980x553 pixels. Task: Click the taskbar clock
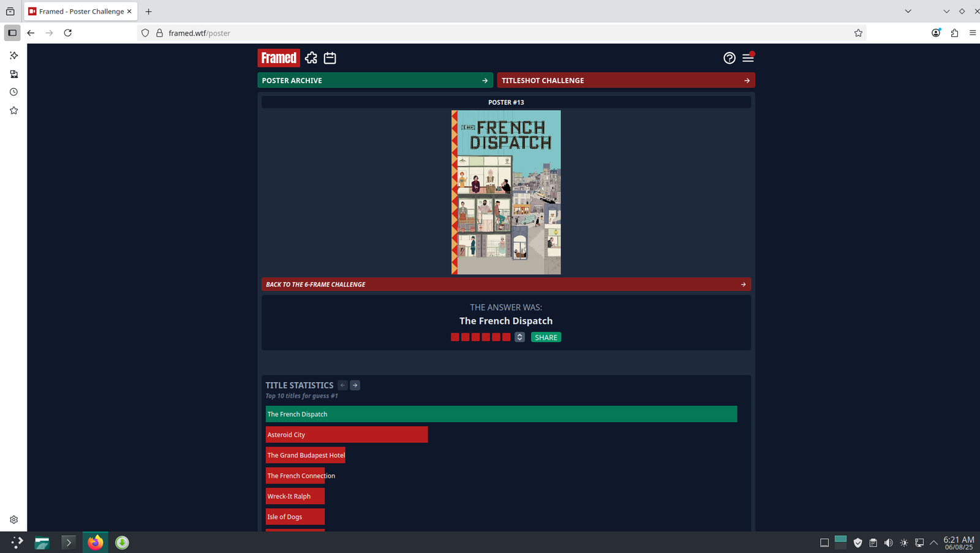click(959, 543)
